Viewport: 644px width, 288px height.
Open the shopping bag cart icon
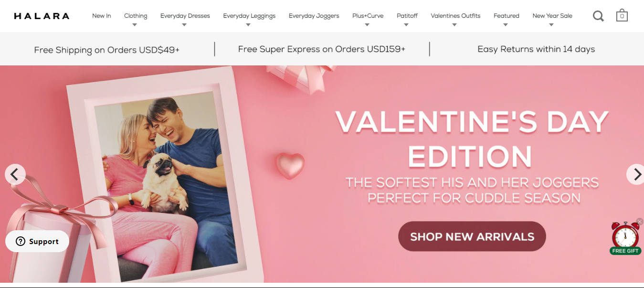pos(622,15)
